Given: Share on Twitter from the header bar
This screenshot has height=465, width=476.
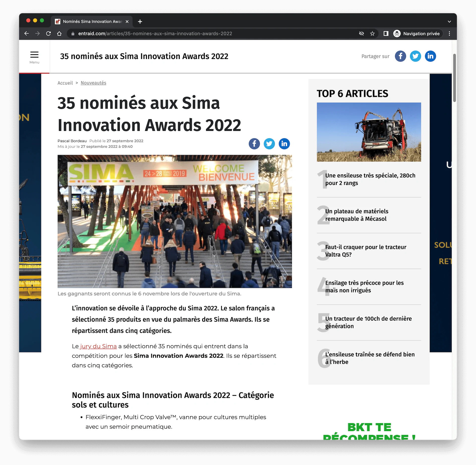Looking at the screenshot, I should click(415, 56).
